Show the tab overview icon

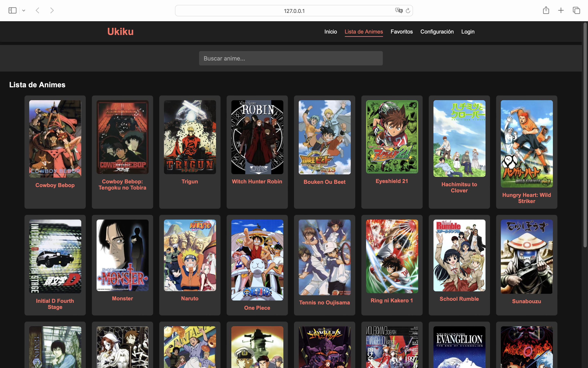point(576,10)
